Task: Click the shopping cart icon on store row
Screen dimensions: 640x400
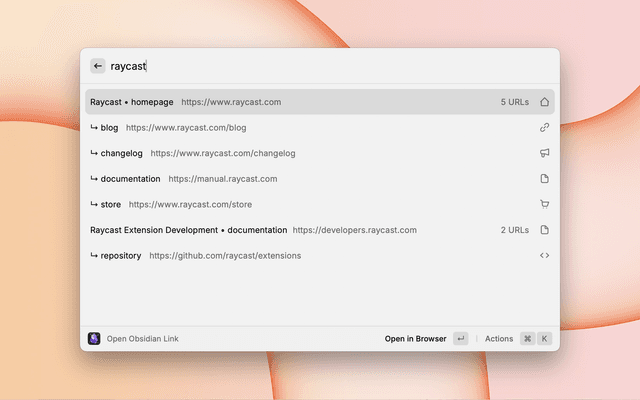Action: click(545, 205)
